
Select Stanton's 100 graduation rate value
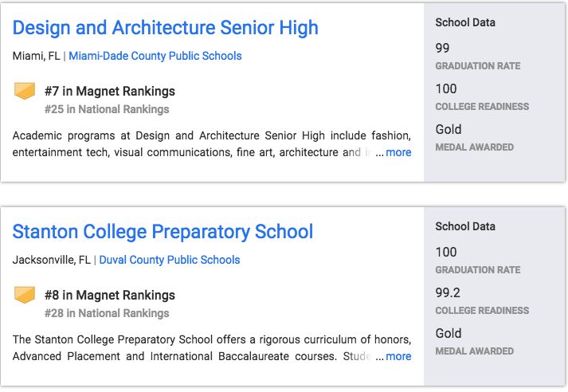(x=446, y=253)
